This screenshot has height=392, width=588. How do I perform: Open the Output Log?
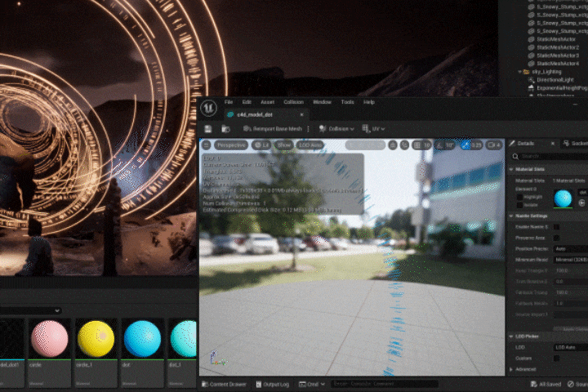coord(273,384)
